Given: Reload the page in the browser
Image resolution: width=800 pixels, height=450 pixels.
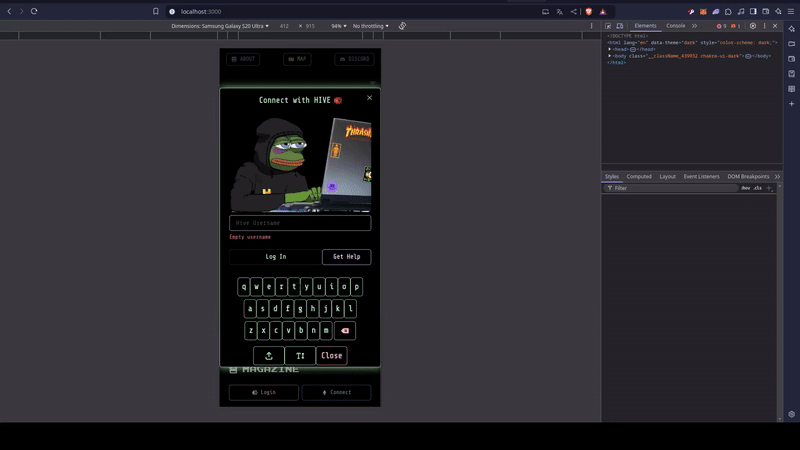Looking at the screenshot, I should tap(34, 11).
